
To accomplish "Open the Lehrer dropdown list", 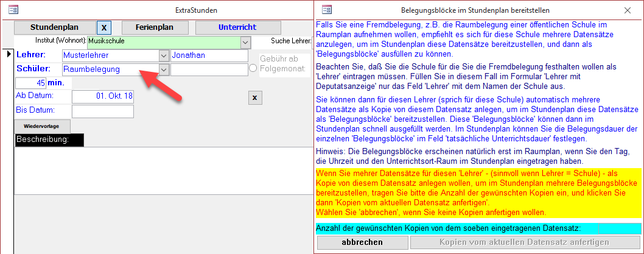I will (163, 55).
